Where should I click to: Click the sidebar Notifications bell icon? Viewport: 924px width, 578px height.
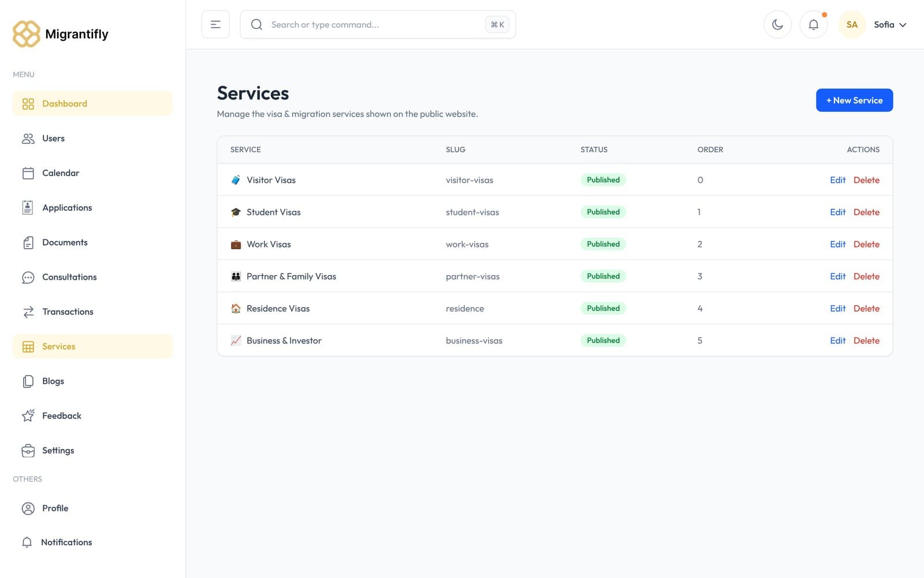coord(27,542)
